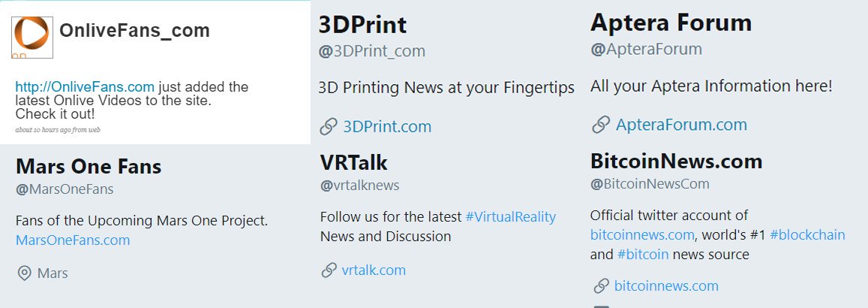Open the vrtalk.com website link
The image size is (868, 308).
374,270
